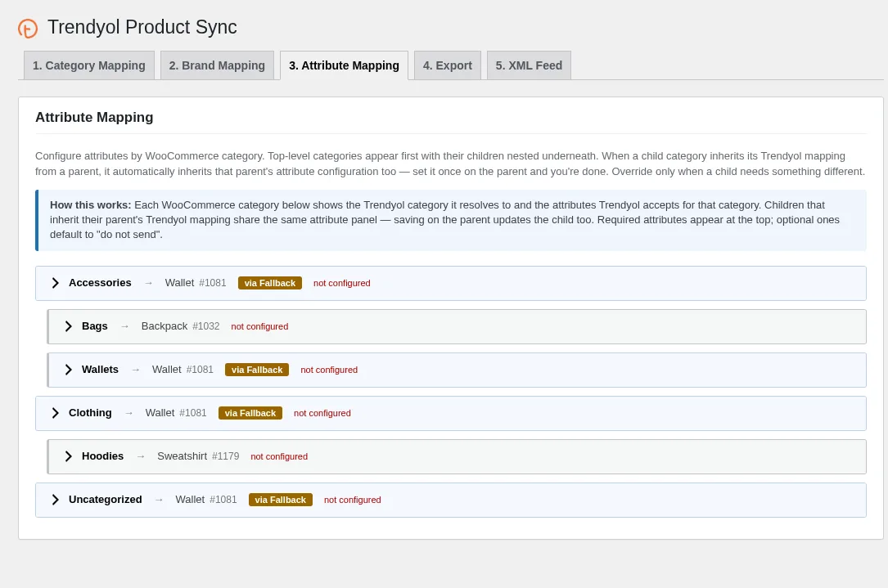Image resolution: width=888 pixels, height=588 pixels.
Task: Click via Fallback badge on Uncategorized row
Action: (281, 500)
